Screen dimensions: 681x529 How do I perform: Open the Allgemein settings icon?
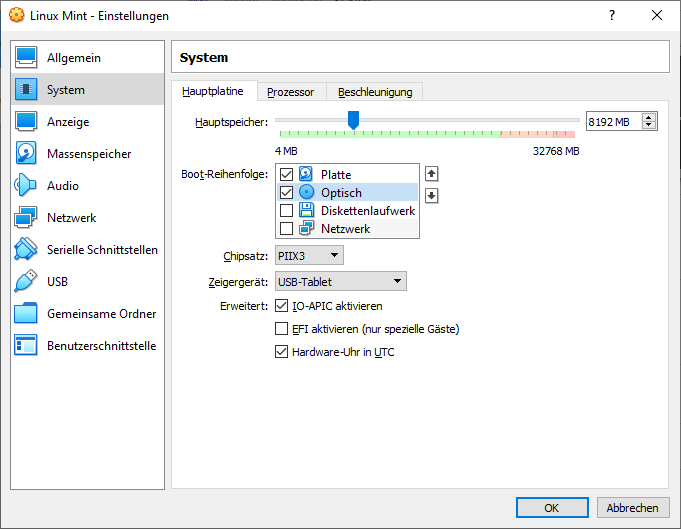[26, 58]
